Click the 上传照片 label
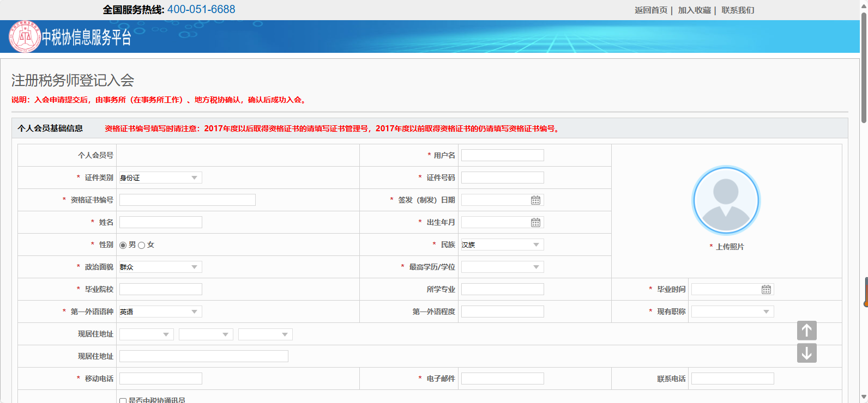Viewport: 868px width, 403px height. tap(730, 247)
